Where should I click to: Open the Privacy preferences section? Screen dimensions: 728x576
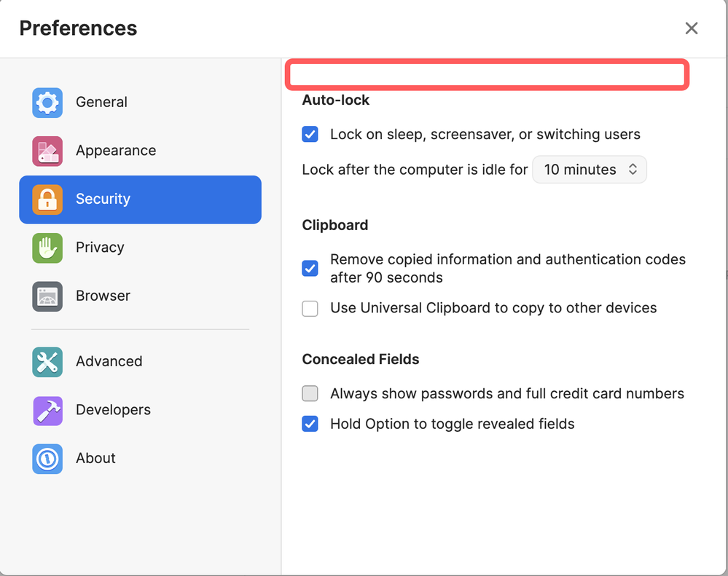click(100, 248)
